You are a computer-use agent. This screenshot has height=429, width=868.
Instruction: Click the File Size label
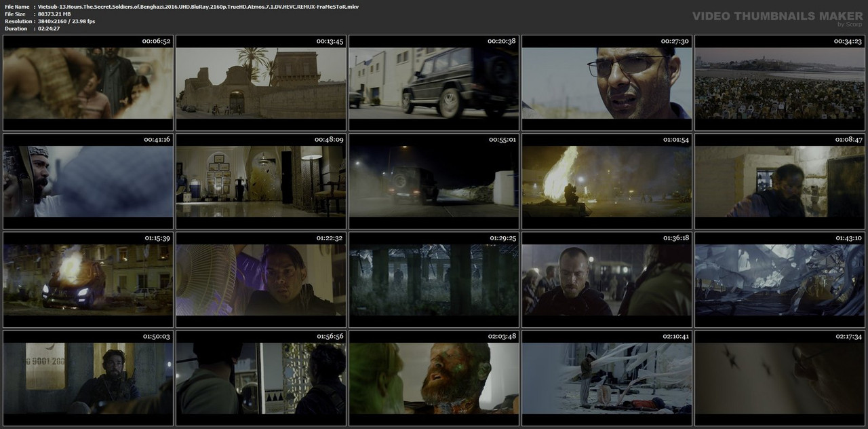pos(15,14)
